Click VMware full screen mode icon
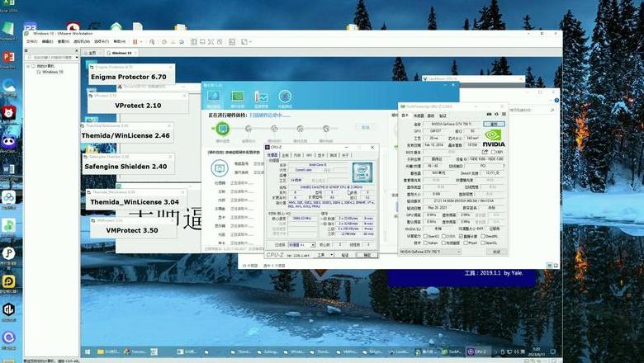 point(211,41)
